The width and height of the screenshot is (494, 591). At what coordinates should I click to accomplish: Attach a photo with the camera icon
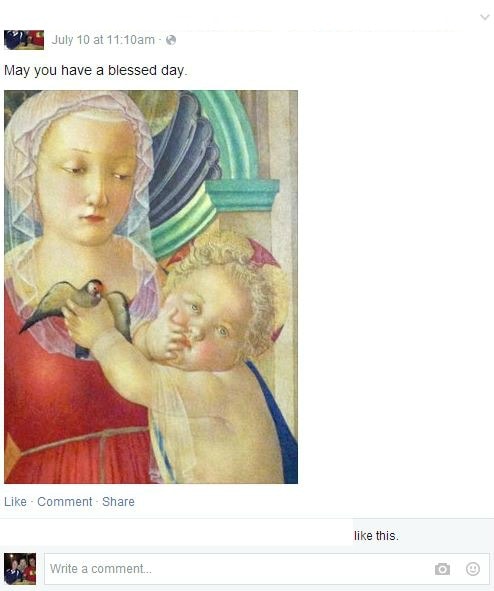[442, 569]
